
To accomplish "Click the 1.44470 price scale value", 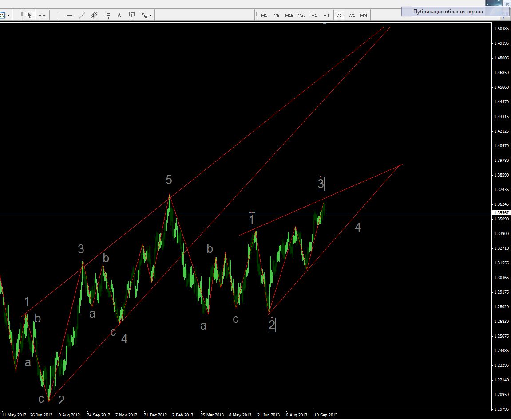I will 501,102.
